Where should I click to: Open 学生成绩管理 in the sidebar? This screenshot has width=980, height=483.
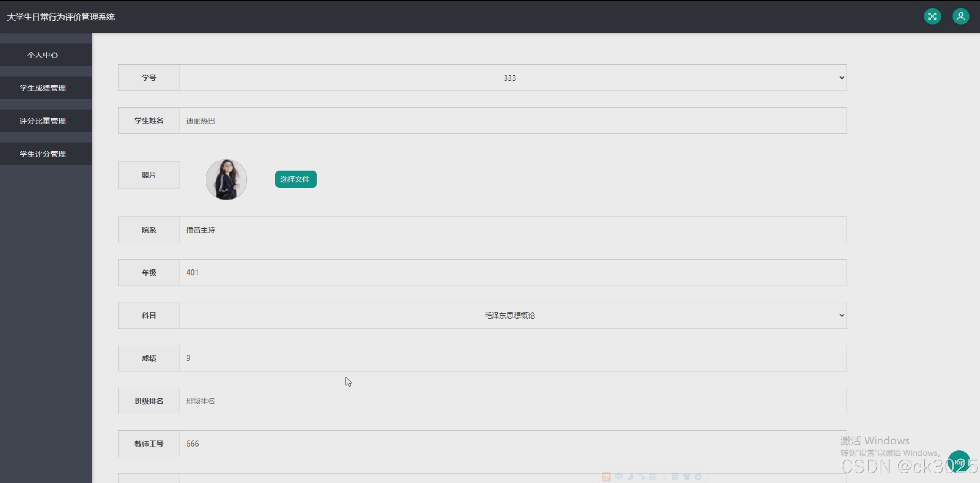(43, 88)
